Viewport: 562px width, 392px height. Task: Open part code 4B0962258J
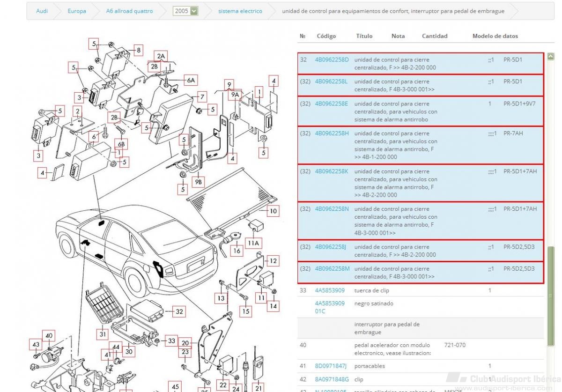click(x=331, y=247)
